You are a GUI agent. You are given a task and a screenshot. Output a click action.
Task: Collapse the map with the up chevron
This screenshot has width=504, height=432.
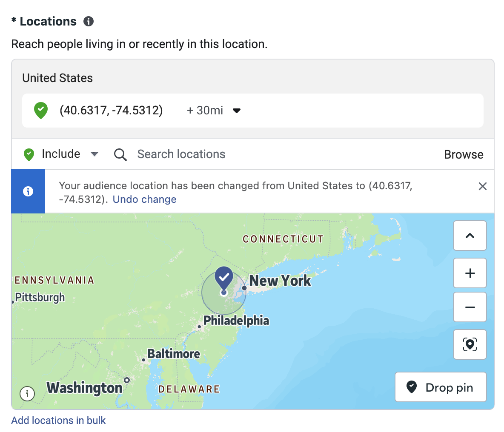click(470, 236)
